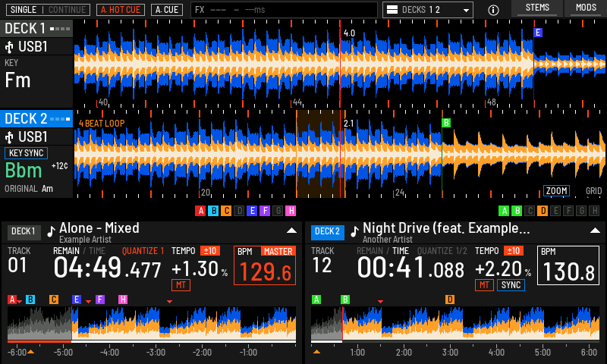Expand Deck 1 track info arrow

click(x=291, y=231)
